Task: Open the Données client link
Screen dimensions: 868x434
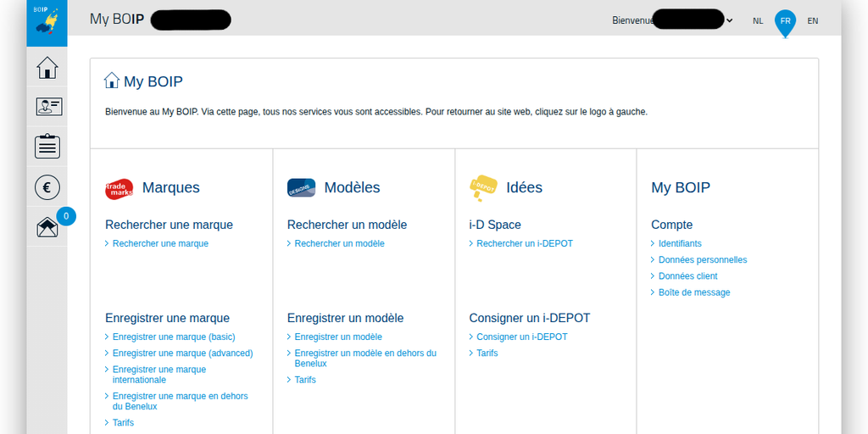Action: [687, 276]
